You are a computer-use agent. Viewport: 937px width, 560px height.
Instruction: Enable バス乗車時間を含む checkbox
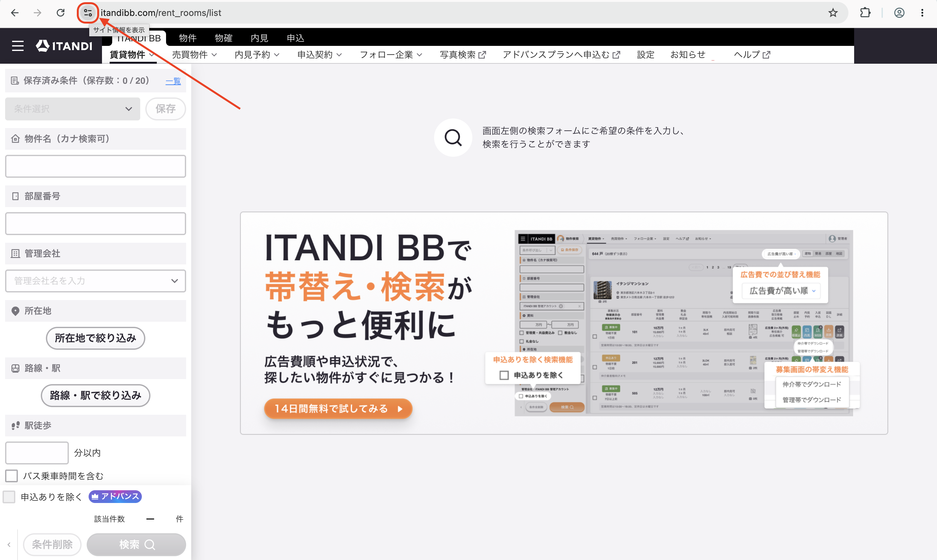(x=11, y=476)
